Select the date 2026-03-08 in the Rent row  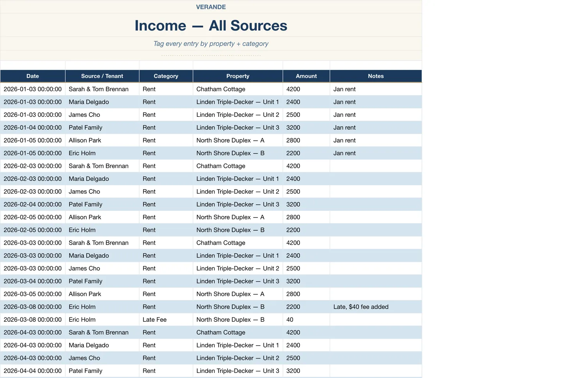click(x=33, y=307)
